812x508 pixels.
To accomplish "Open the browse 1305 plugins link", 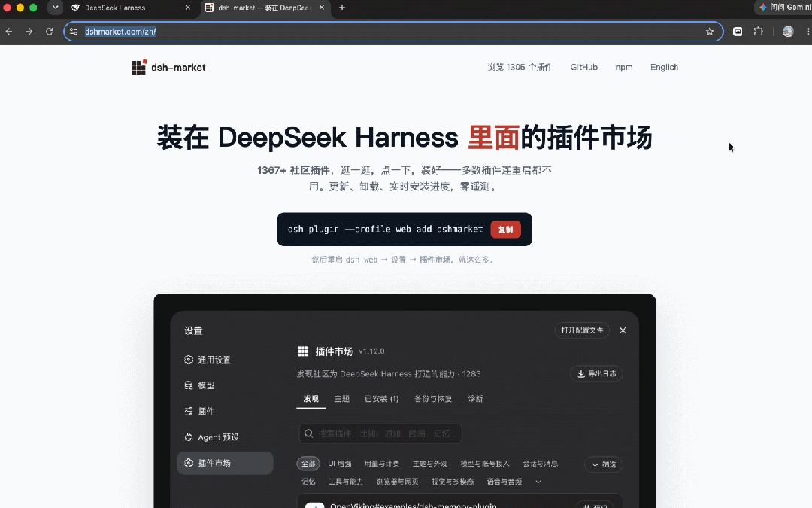I will (x=520, y=68).
